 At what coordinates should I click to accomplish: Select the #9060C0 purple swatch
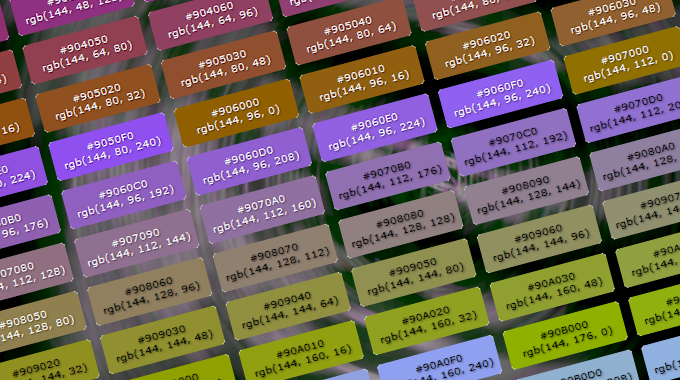click(x=124, y=195)
